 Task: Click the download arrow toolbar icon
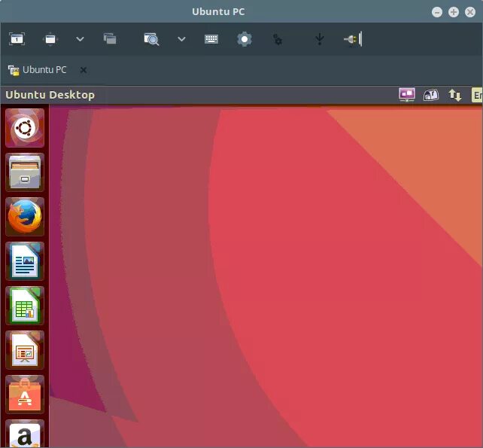pyautogui.click(x=320, y=39)
